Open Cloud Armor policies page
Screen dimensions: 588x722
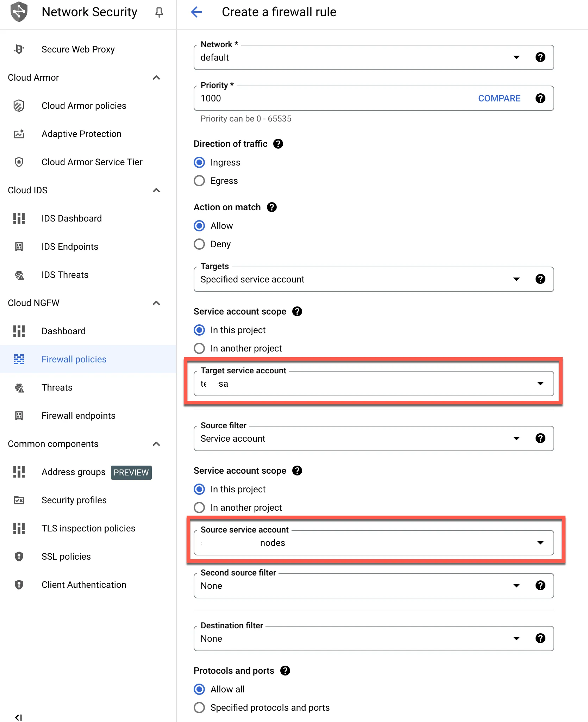click(x=84, y=106)
